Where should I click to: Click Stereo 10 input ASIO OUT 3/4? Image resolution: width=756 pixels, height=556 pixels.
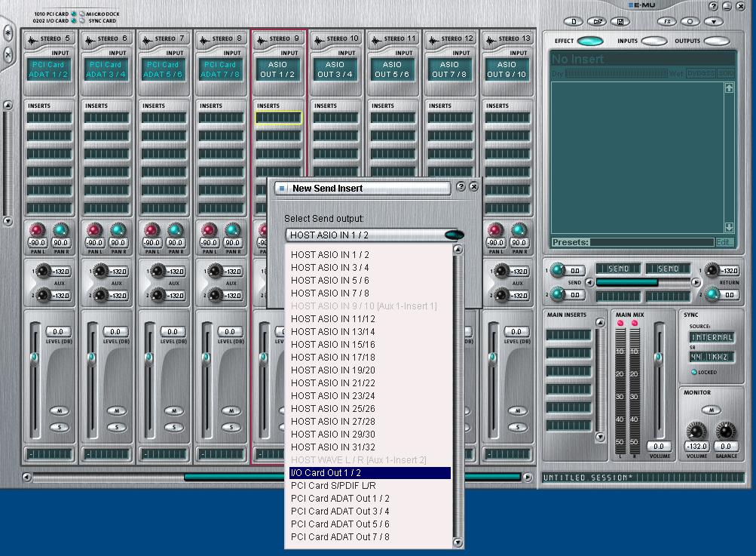click(335, 69)
